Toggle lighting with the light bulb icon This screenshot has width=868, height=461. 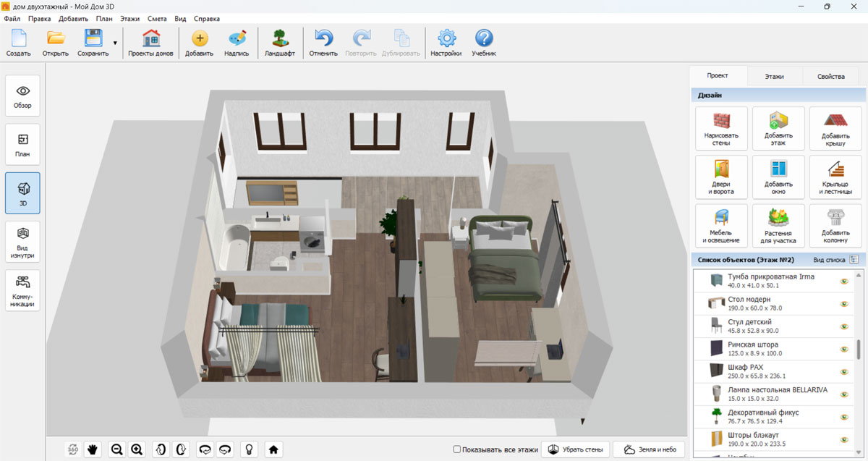pyautogui.click(x=250, y=449)
